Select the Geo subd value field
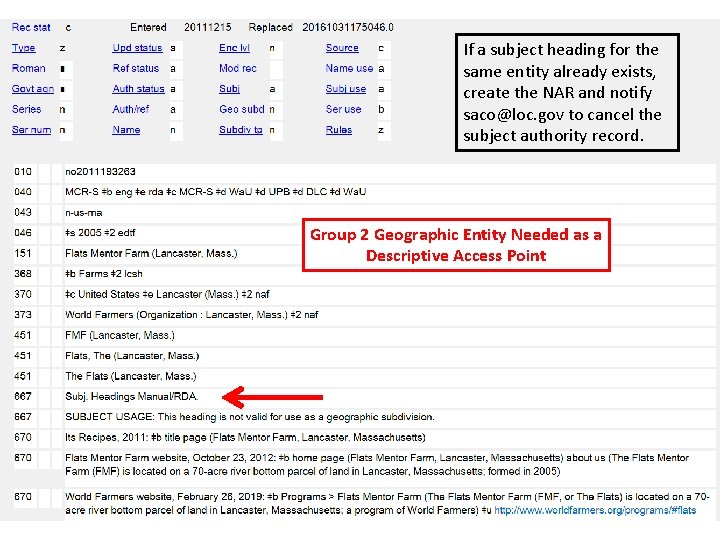This screenshot has width=720, height=540. pos(276,110)
